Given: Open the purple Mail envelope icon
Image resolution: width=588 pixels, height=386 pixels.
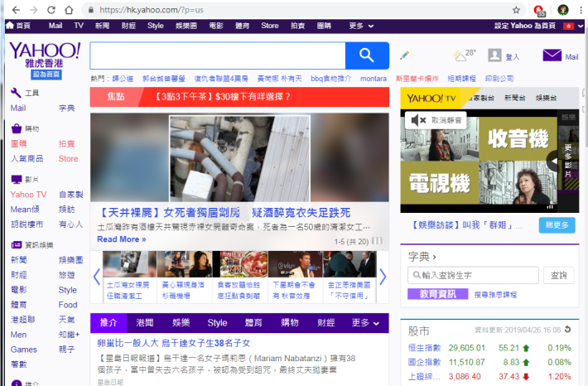Looking at the screenshot, I should click(x=552, y=55).
